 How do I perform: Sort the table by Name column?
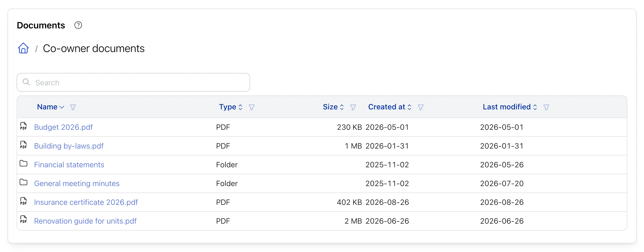point(51,107)
